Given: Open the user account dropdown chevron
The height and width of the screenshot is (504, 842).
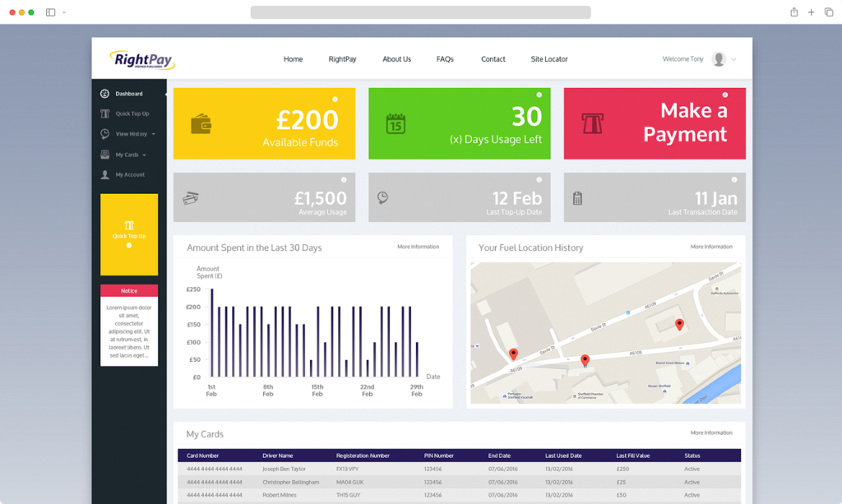Looking at the screenshot, I should (x=733, y=59).
